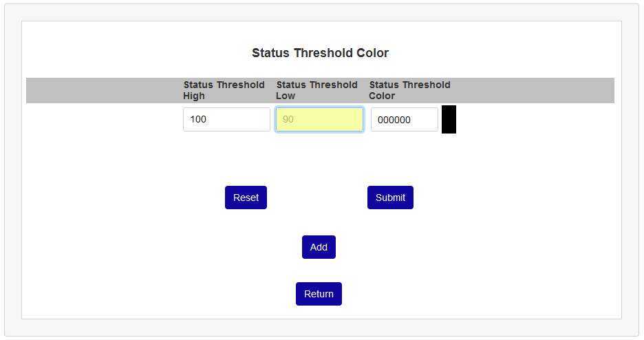
Task: Click the Status Threshold High column header
Action: [x=224, y=90]
